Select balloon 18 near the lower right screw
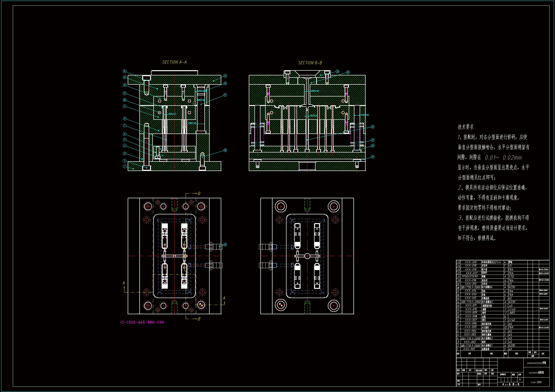The width and height of the screenshot is (555, 392). [x=225, y=150]
